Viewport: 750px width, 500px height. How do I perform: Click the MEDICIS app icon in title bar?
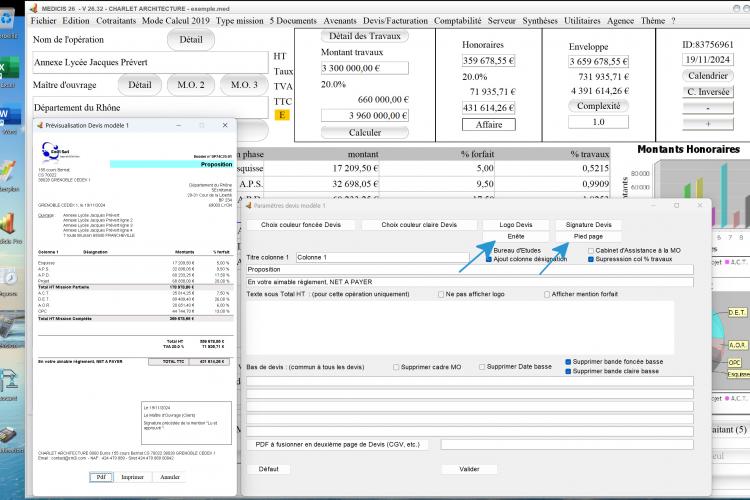pyautogui.click(x=33, y=8)
